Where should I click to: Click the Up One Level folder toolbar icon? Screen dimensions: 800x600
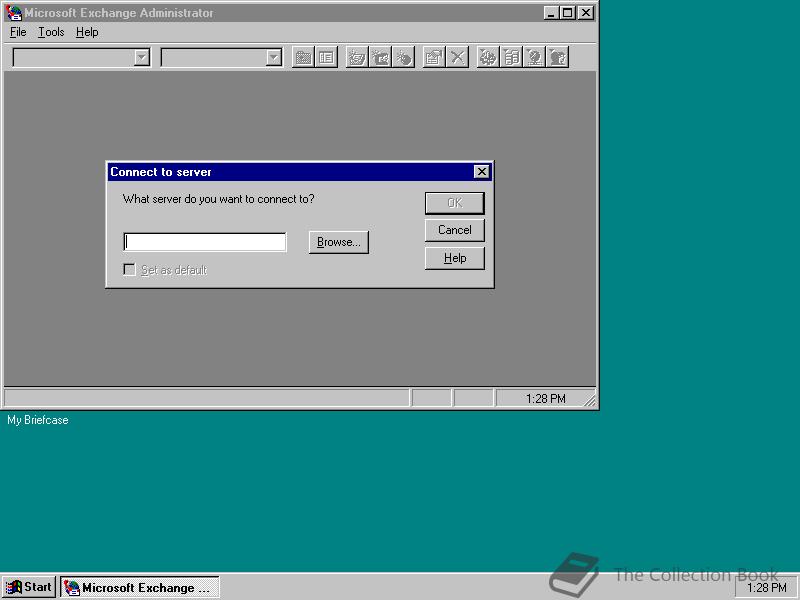(304, 57)
